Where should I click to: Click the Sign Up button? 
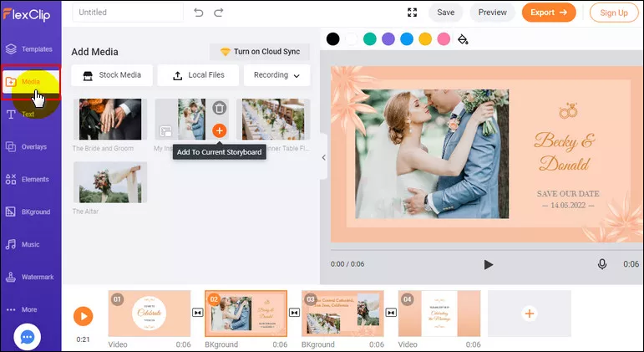(614, 13)
